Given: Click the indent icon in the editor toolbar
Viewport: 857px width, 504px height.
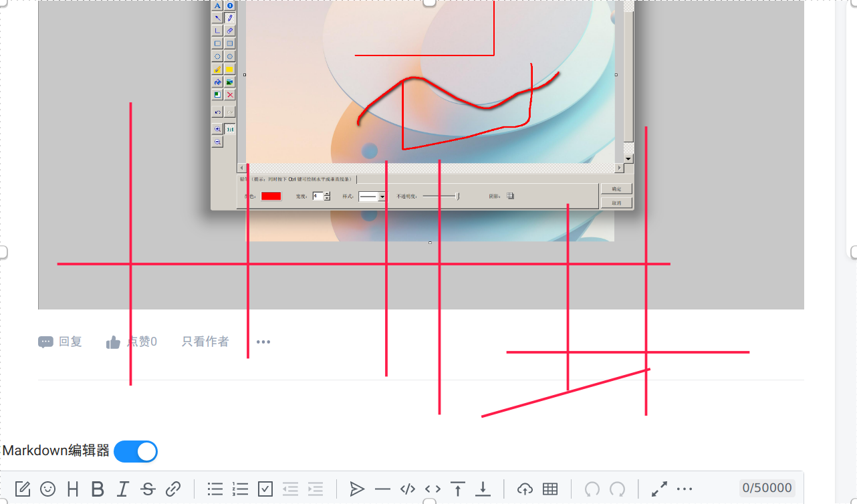Looking at the screenshot, I should pos(316,489).
